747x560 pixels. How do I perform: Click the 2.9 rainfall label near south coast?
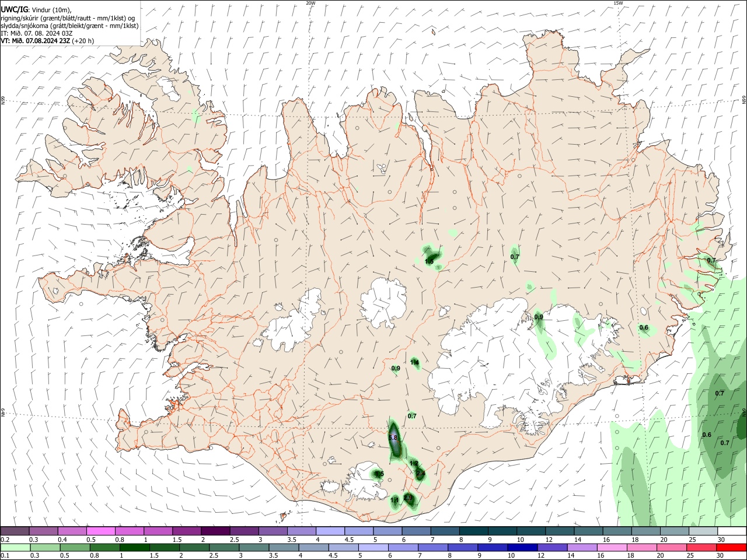coord(408,498)
